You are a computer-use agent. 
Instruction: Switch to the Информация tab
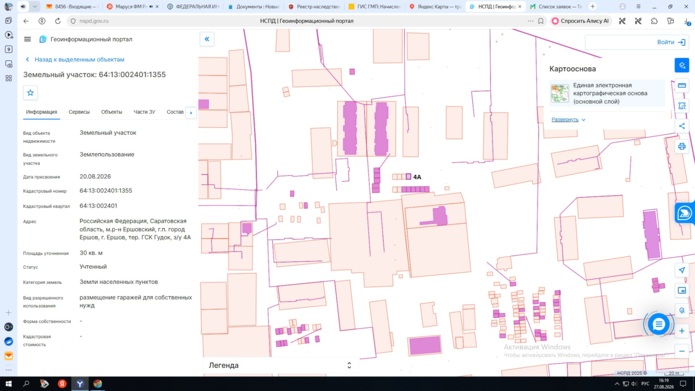pyautogui.click(x=41, y=112)
